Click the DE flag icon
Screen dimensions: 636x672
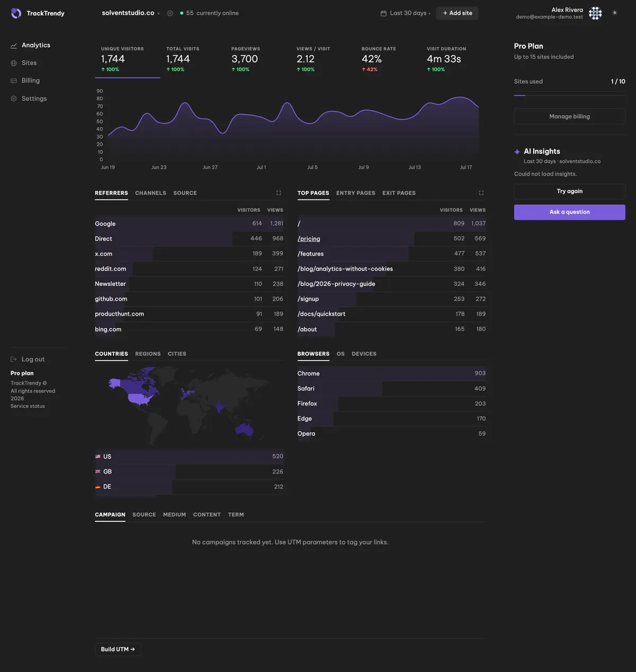coord(98,486)
